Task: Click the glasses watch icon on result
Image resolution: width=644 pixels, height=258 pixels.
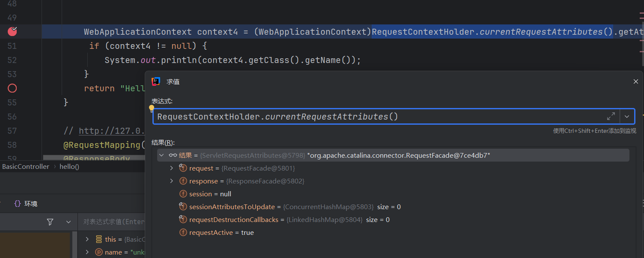Action: click(x=173, y=155)
